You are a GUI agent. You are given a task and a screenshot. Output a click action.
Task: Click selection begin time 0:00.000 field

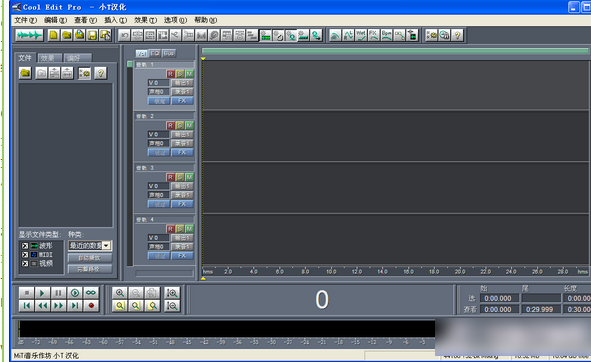499,298
